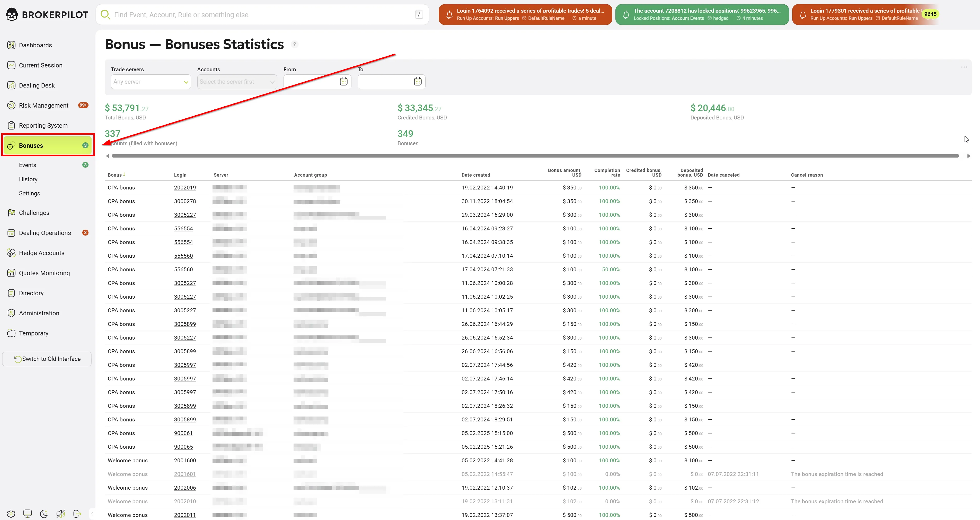The height and width of the screenshot is (520, 980).
Task: Click the horizontal scrollbar left arrow
Action: [108, 156]
